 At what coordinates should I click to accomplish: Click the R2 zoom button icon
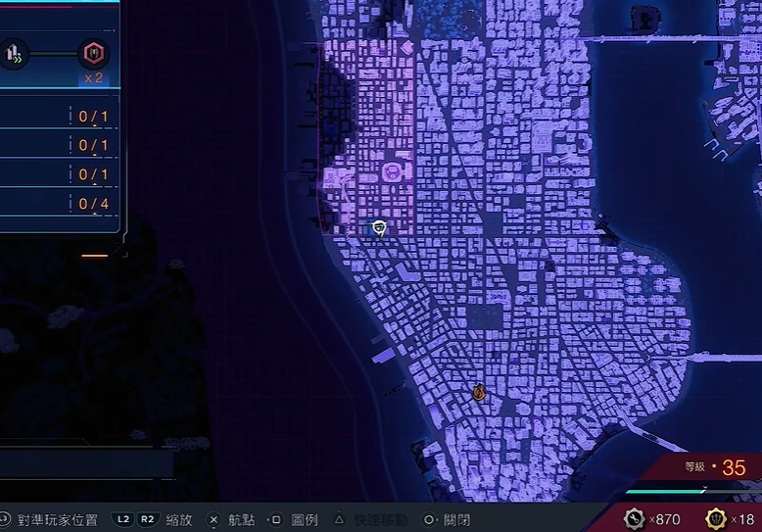click(x=147, y=519)
